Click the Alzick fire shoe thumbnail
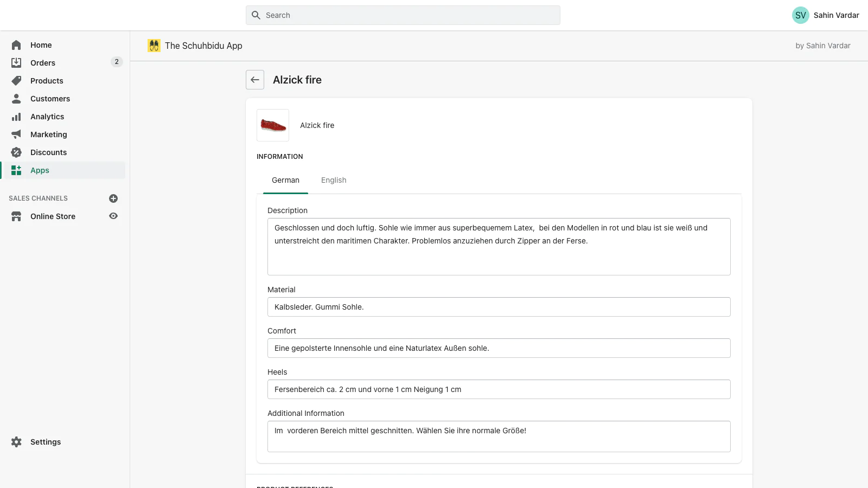Screen dimensions: 868x488 pos(273,125)
